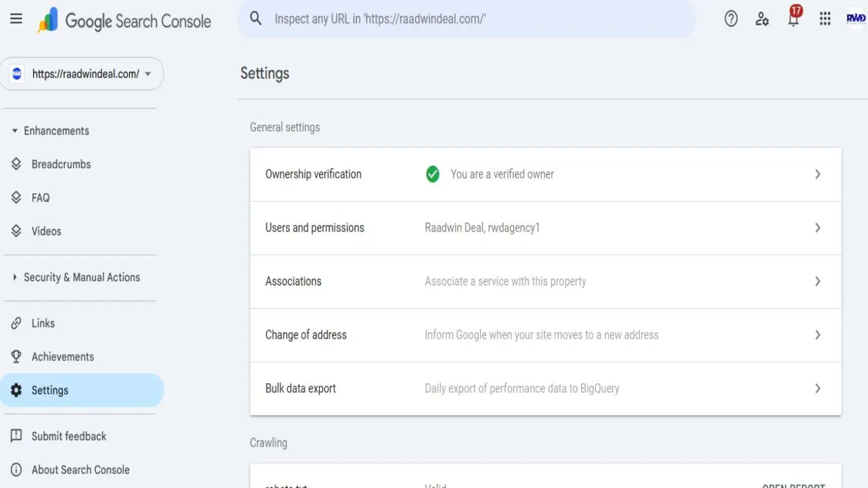Viewport: 868px width, 488px height.
Task: Open Users and permissions settings
Action: point(545,227)
